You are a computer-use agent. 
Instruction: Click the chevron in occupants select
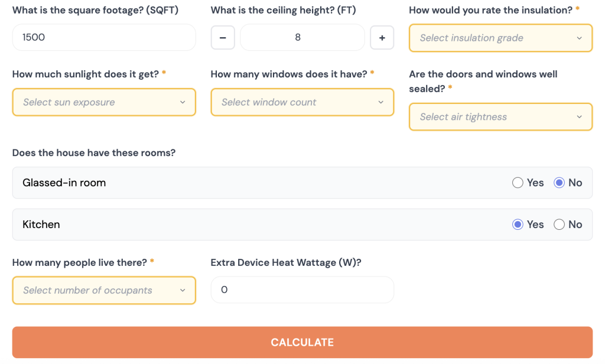[x=183, y=290]
